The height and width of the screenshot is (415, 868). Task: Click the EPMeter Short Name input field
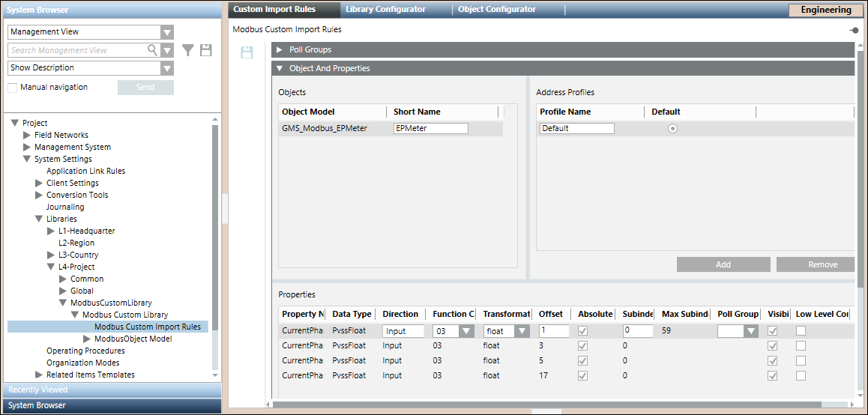coord(430,128)
